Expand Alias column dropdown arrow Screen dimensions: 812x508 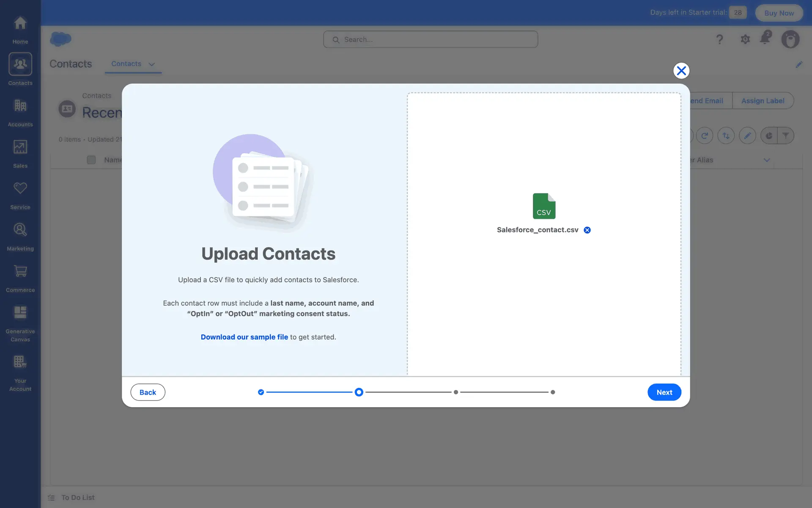pos(766,160)
